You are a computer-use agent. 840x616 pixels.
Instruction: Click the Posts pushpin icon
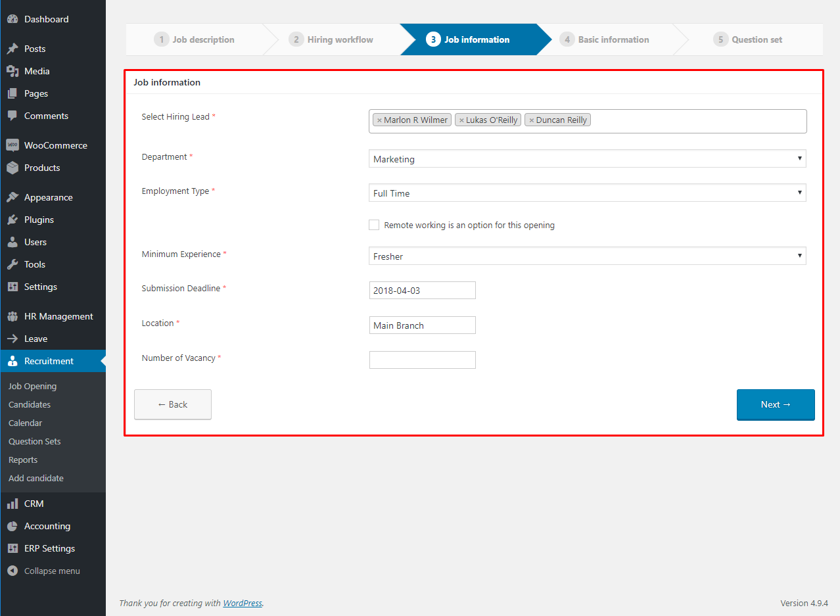pos(12,49)
